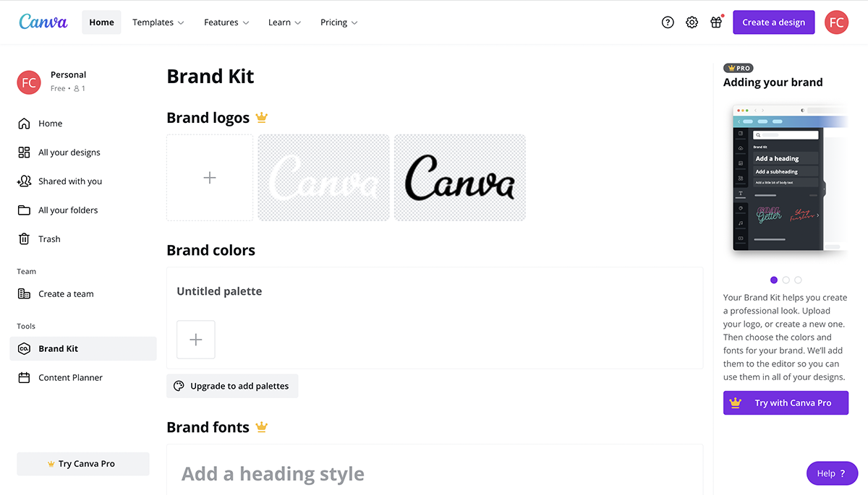Open the help question mark in the top bar
The height and width of the screenshot is (495, 868).
pyautogui.click(x=667, y=22)
